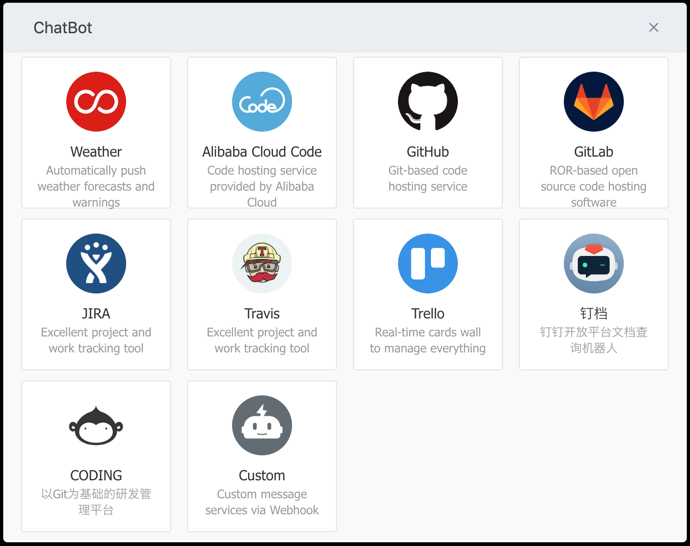Screen dimensions: 690x546
Task: Choose the GitHub octocat icon
Action: [428, 102]
